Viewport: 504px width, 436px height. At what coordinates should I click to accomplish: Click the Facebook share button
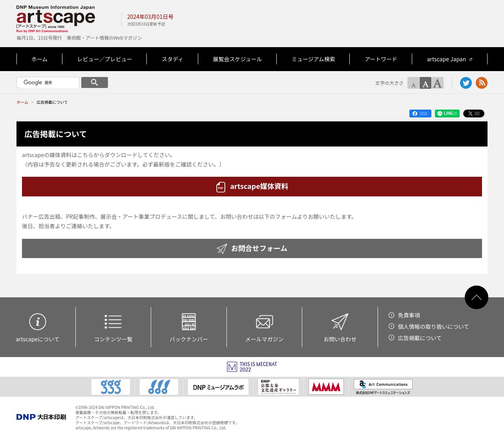coord(420,114)
